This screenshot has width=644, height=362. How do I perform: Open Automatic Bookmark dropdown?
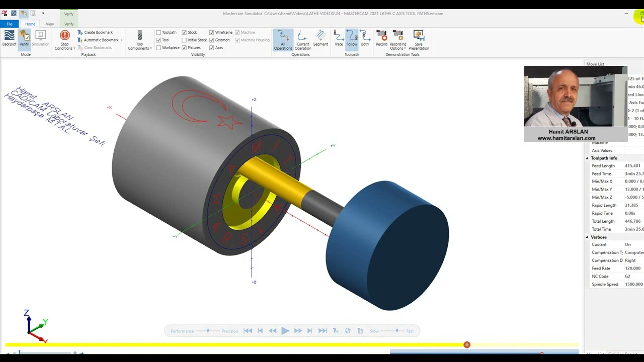coord(100,40)
